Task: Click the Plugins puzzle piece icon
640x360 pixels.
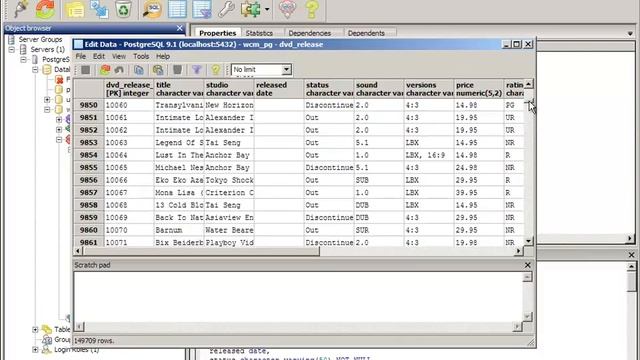Action: click(x=251, y=9)
